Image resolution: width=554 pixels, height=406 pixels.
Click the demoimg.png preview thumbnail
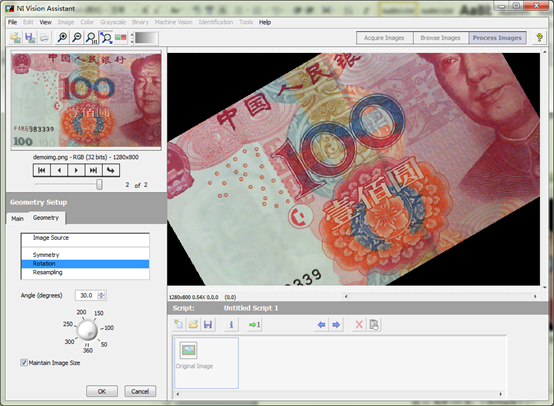click(x=86, y=100)
